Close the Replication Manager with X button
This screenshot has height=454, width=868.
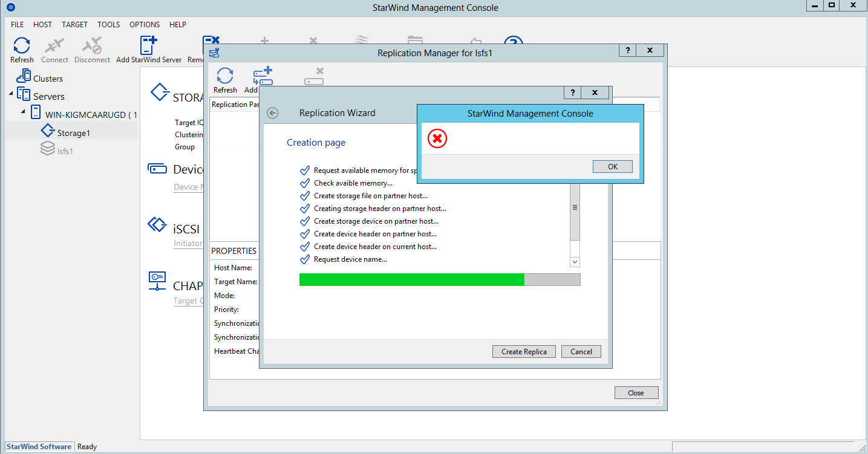point(650,51)
